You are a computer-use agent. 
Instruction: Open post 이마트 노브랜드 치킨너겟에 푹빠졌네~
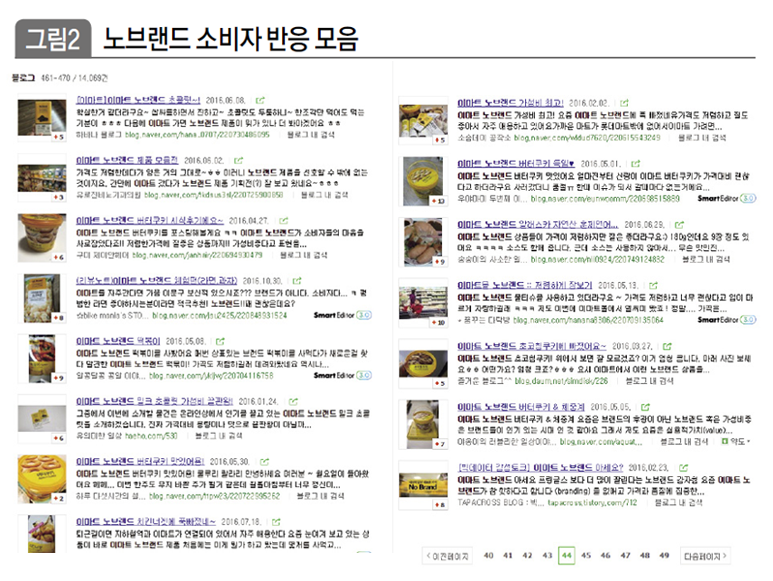click(146, 522)
